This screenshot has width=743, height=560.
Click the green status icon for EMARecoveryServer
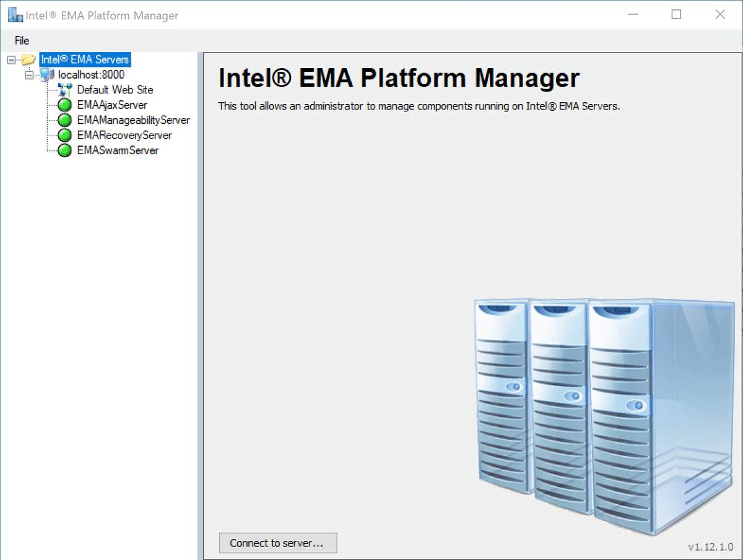64,136
